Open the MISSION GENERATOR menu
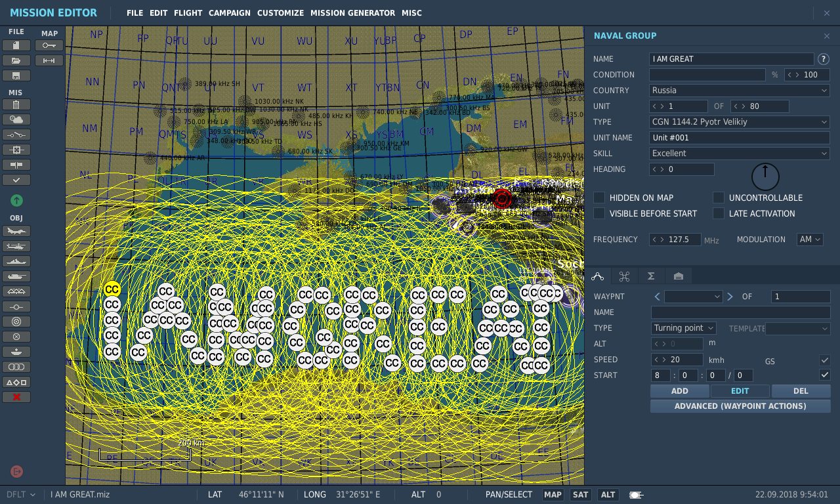Screen dimensions: 840x504 pos(352,13)
